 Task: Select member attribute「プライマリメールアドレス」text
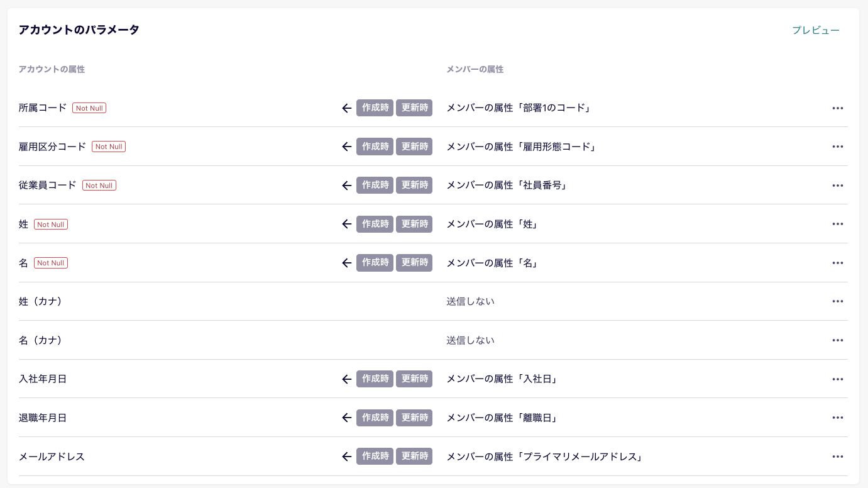click(x=544, y=457)
